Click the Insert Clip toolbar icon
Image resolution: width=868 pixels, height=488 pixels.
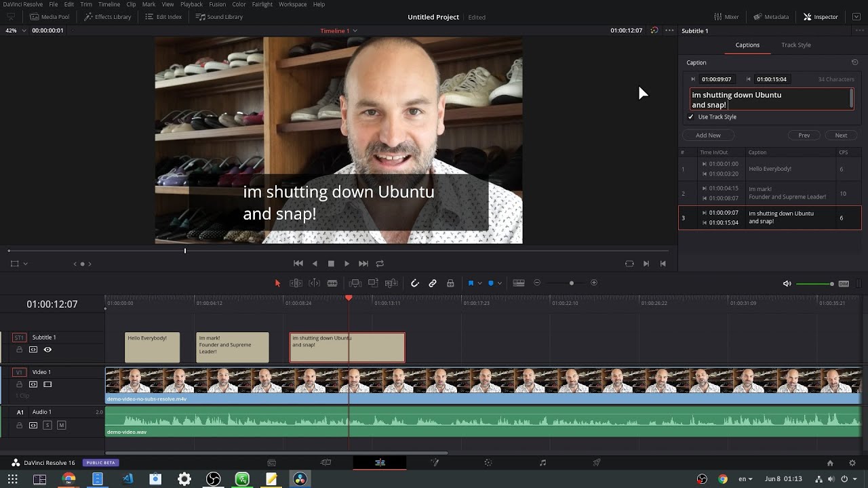355,283
